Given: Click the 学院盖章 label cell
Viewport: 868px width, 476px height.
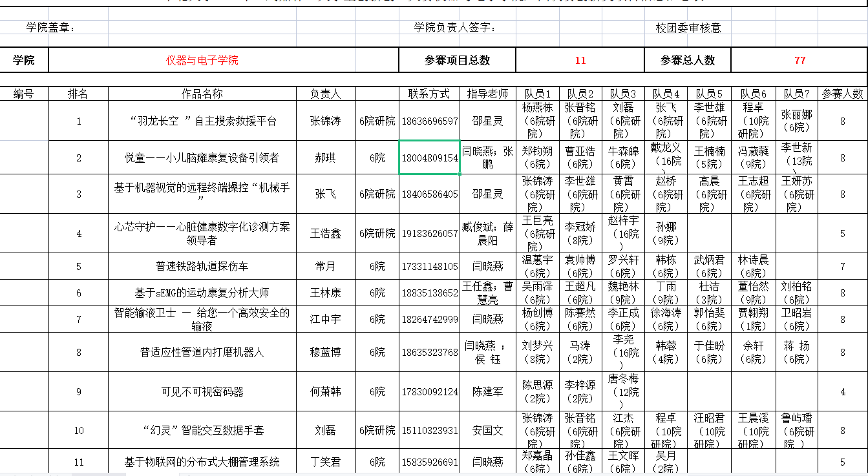Looking at the screenshot, I should [x=50, y=27].
